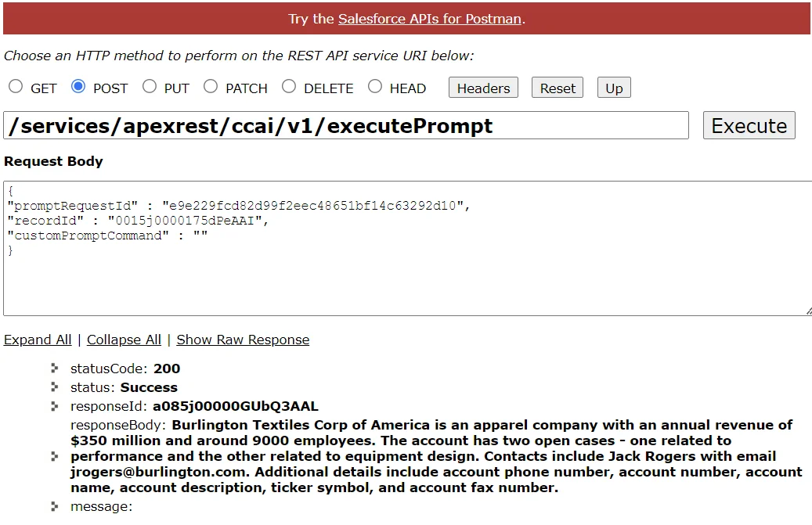Collapse All response nodes
812x525 pixels.
click(124, 340)
